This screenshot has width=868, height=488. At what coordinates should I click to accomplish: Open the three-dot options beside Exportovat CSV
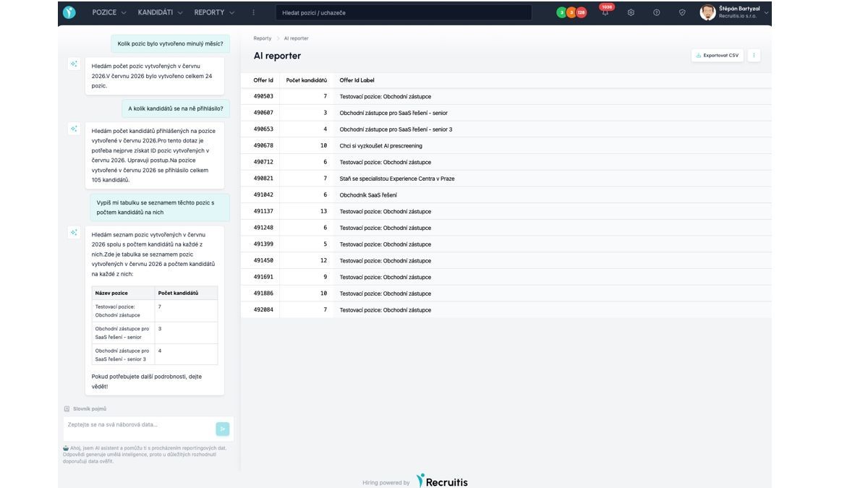click(754, 55)
